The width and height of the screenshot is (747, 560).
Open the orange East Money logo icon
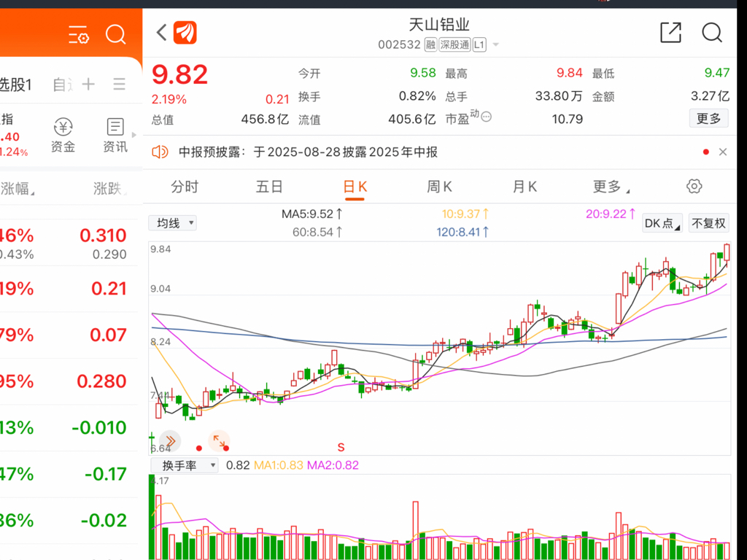click(x=185, y=32)
